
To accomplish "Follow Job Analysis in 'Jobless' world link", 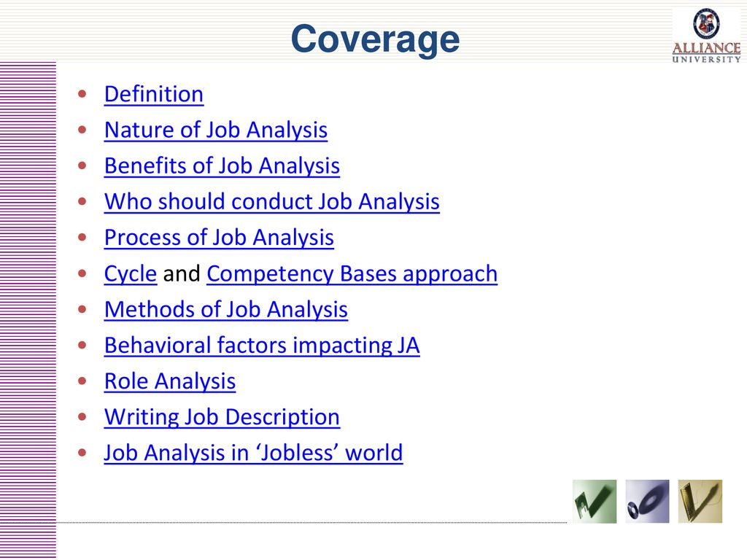I will (x=253, y=453).
